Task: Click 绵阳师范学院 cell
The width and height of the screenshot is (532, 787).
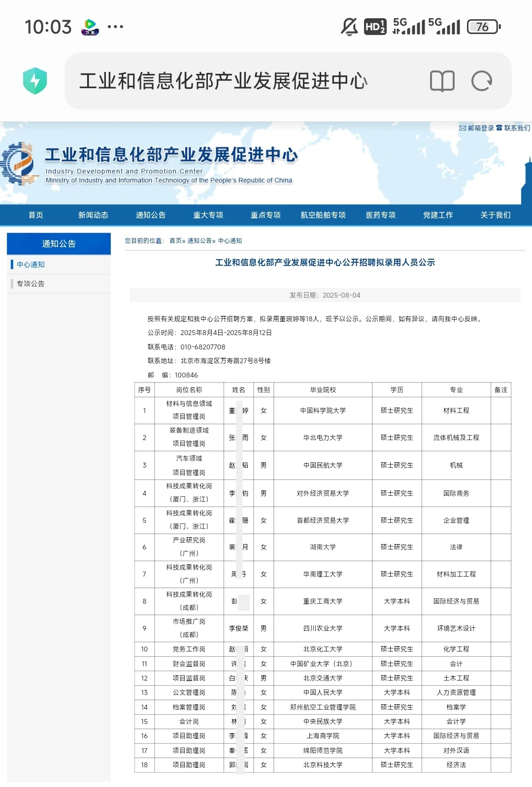Action: [x=323, y=751]
